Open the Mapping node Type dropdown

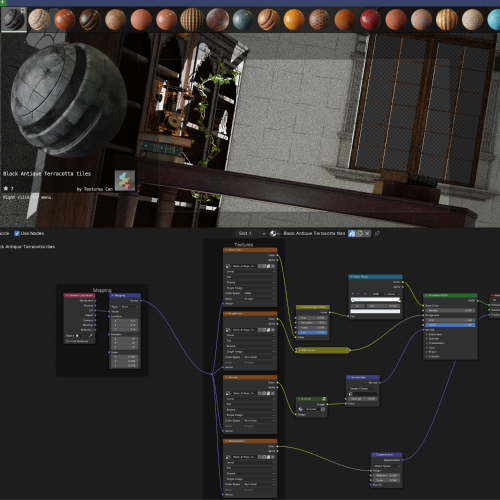[x=130, y=306]
